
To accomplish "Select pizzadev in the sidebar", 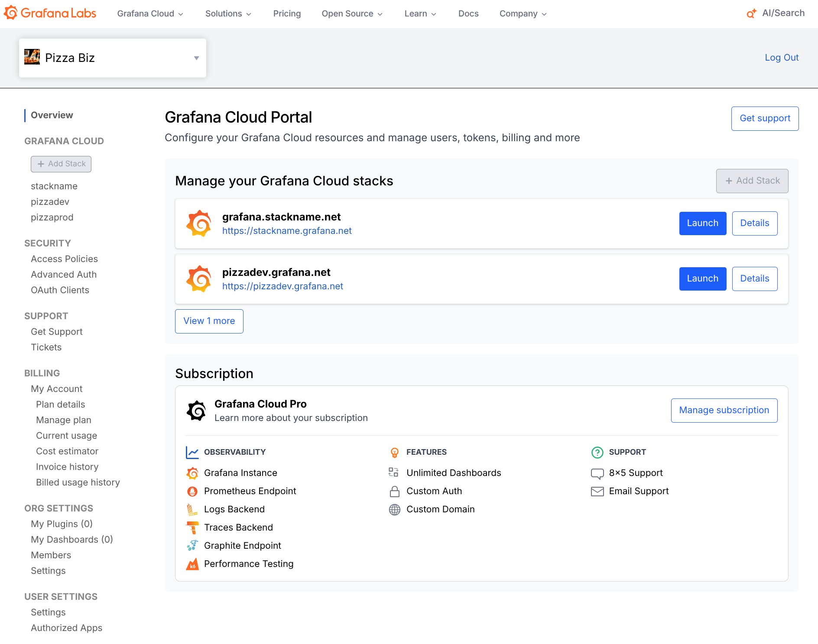I will (50, 202).
